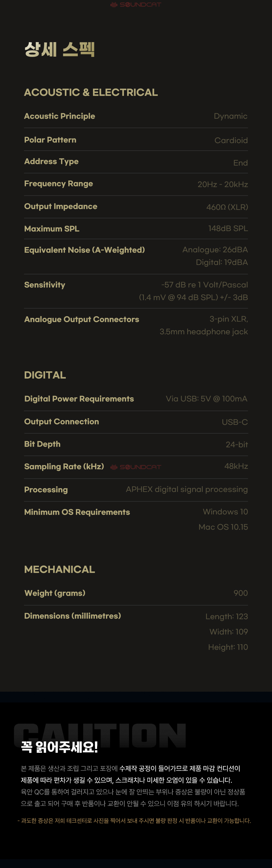Click the USB-C output connection value
This screenshot has height=868, width=272.
[235, 422]
